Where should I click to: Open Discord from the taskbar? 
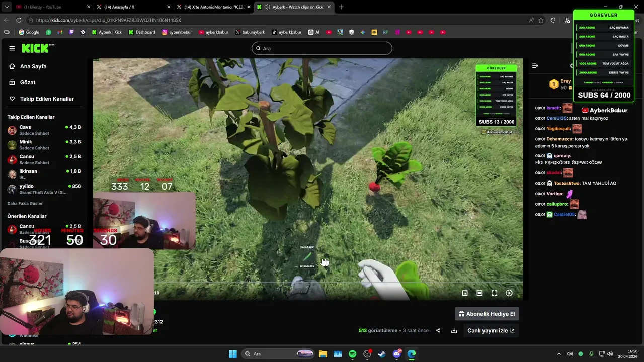(397, 354)
